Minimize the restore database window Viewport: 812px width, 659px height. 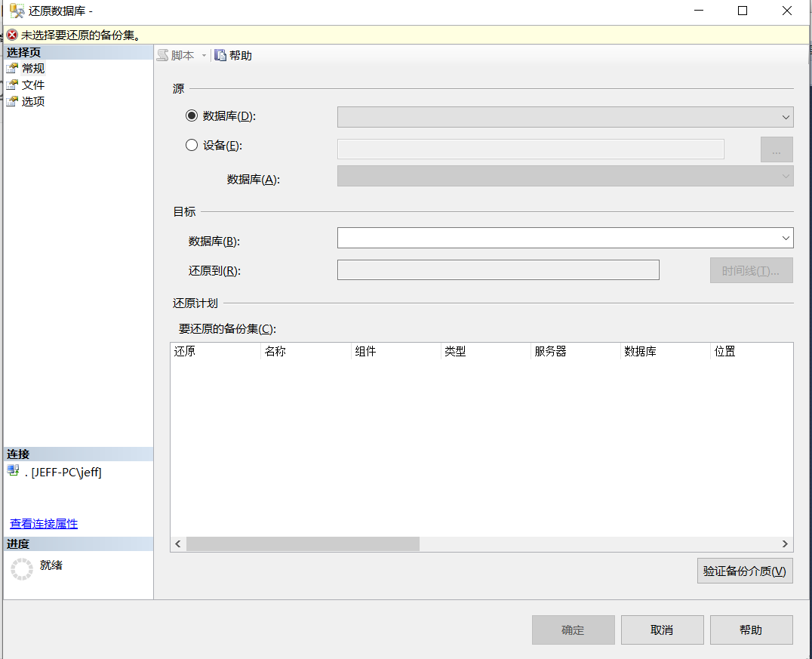(x=699, y=11)
